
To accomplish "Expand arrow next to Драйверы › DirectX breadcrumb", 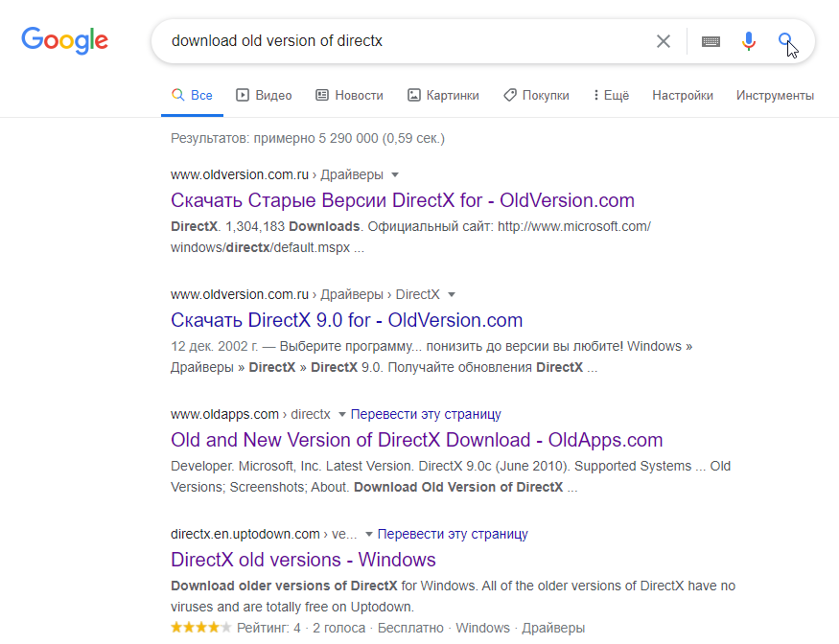I will pyautogui.click(x=452, y=295).
